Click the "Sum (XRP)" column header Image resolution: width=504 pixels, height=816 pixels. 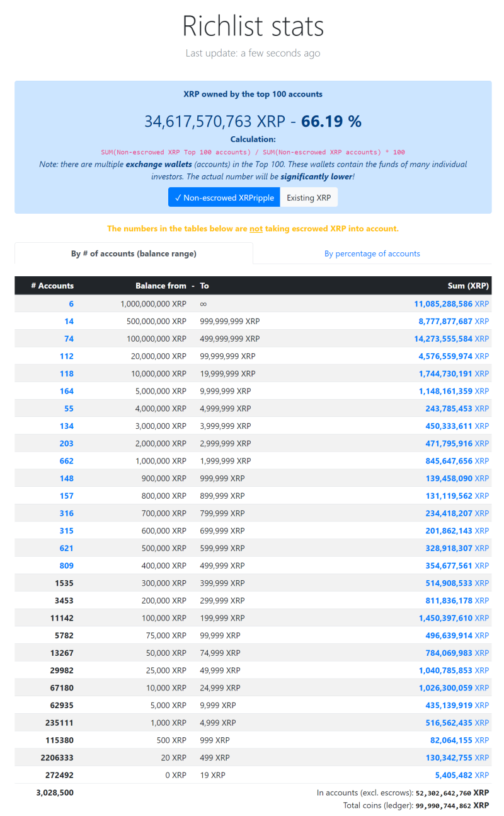point(468,286)
